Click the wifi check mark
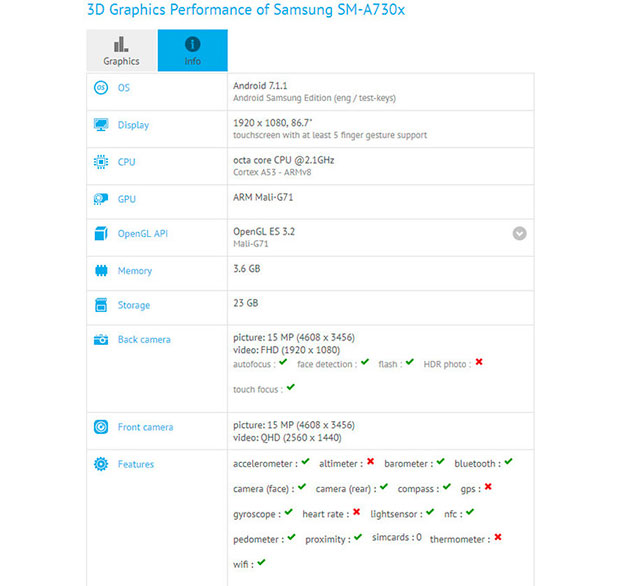Viewport: 620px width, 586px height. 261,562
